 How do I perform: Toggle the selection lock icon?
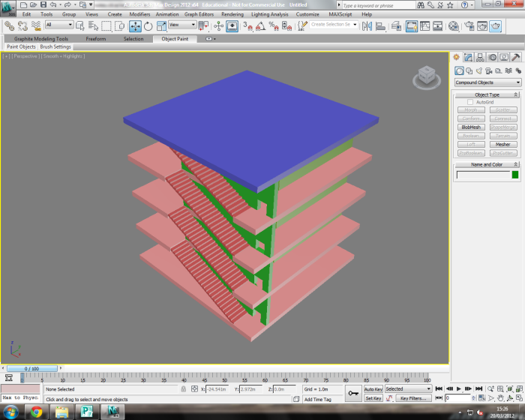pyautogui.click(x=184, y=389)
